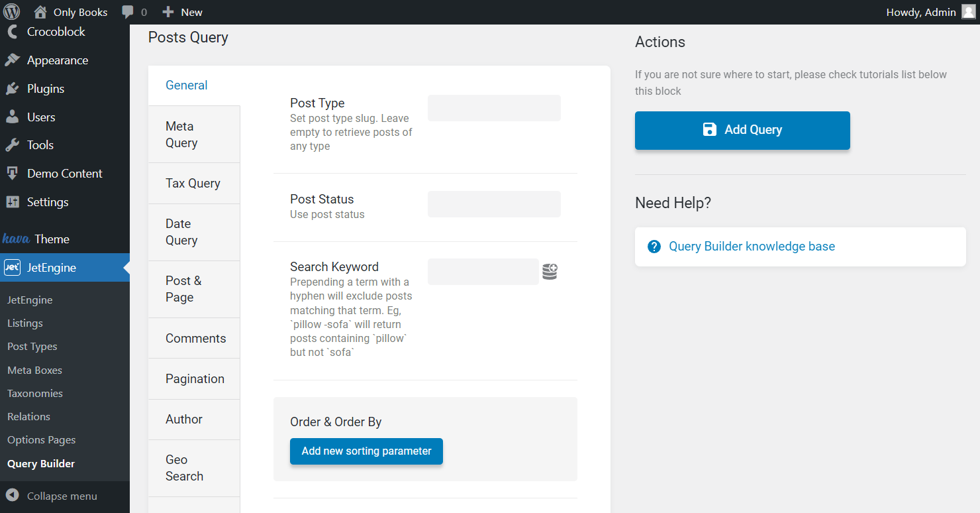Open the Meta Query tab

click(x=194, y=135)
